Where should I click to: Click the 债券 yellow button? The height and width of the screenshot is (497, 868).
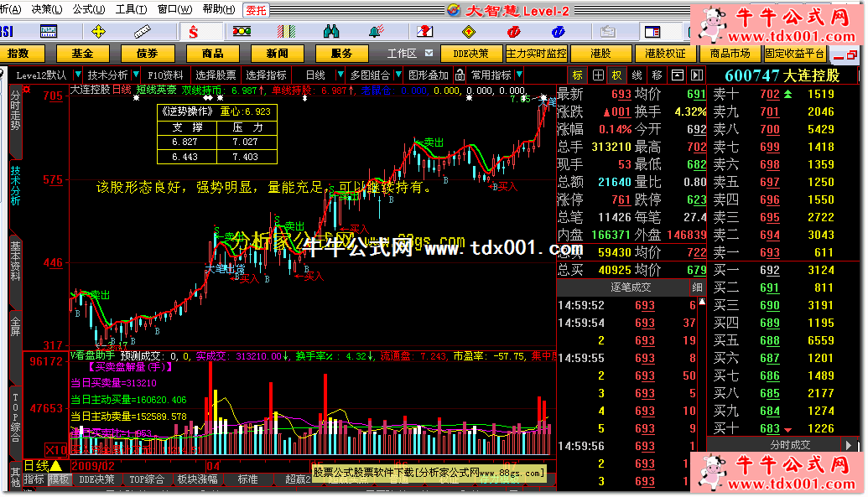[x=148, y=53]
